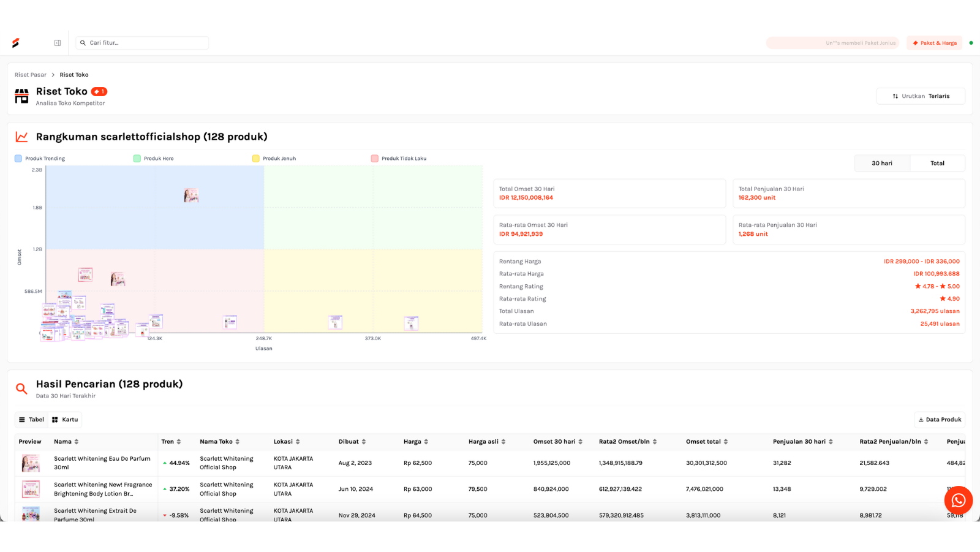Click product thumbnail in the yellow quadrant near 373.0K

411,323
